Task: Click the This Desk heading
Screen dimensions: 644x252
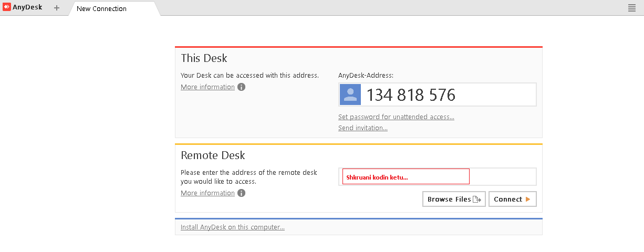Action: tap(204, 58)
